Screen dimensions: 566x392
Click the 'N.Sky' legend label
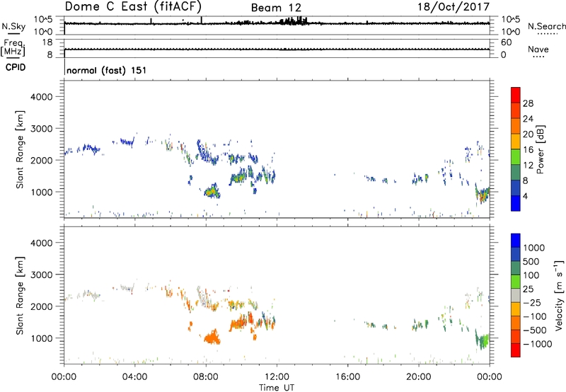[x=13, y=26]
